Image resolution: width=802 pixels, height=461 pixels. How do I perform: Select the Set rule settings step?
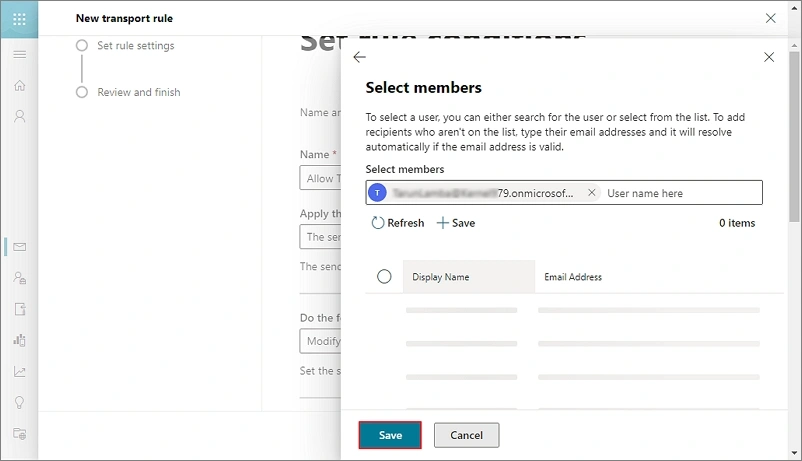point(136,46)
